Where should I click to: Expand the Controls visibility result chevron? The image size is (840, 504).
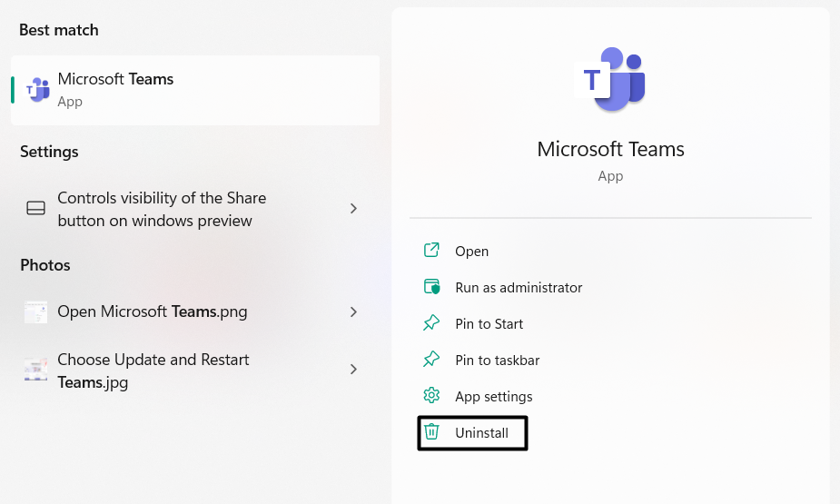pos(353,208)
